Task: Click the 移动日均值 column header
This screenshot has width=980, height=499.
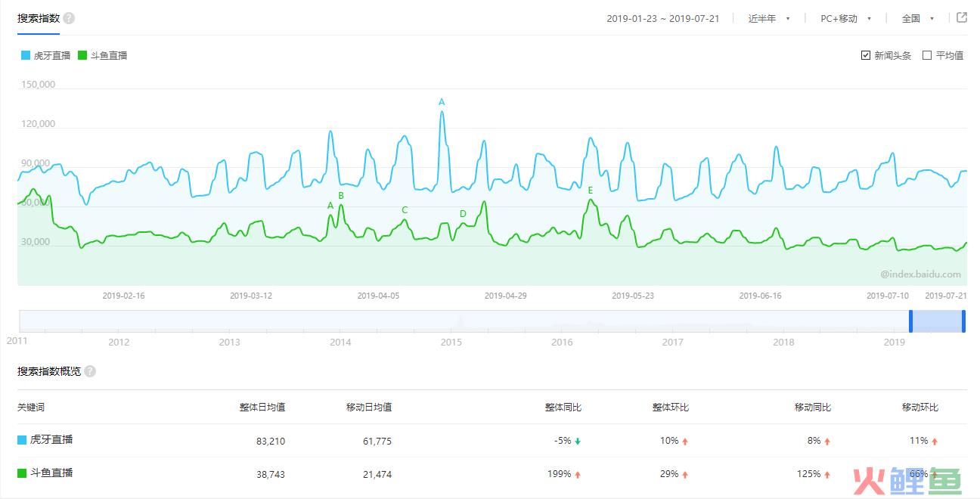Action: tap(369, 407)
